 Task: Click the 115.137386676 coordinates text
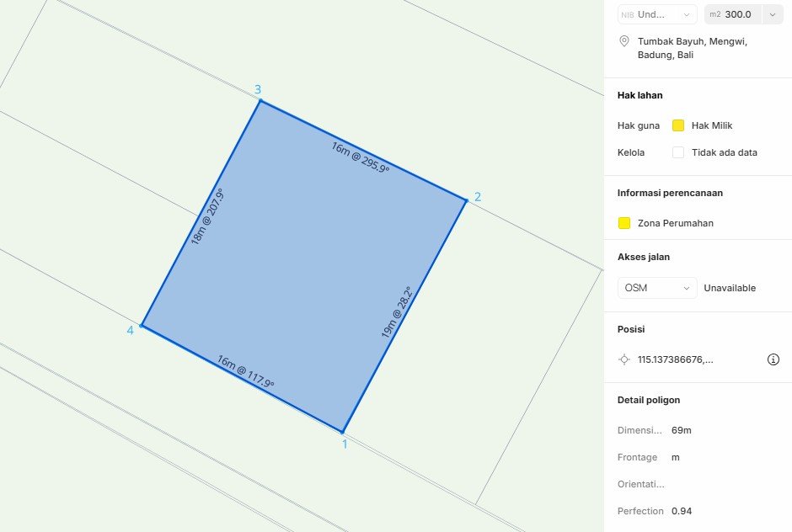pyautogui.click(x=676, y=359)
